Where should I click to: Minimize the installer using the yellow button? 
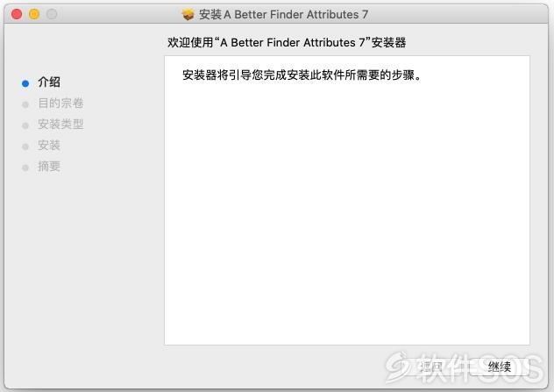(x=34, y=14)
